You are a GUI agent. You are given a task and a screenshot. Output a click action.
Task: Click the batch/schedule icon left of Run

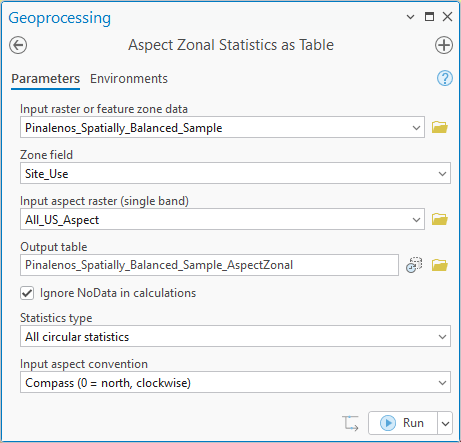350,423
